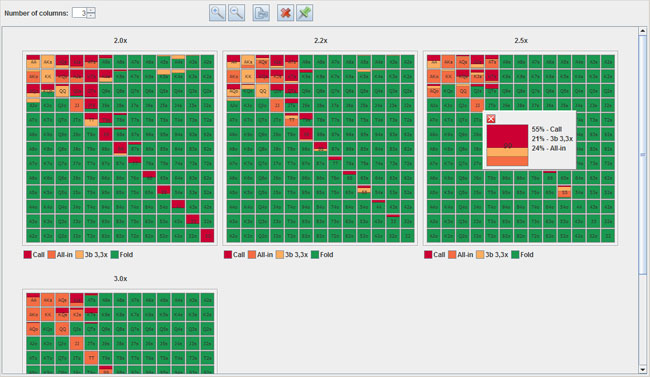Viewport: 650px width, 377px height.
Task: Click the Number of columns input field
Action: pos(80,13)
